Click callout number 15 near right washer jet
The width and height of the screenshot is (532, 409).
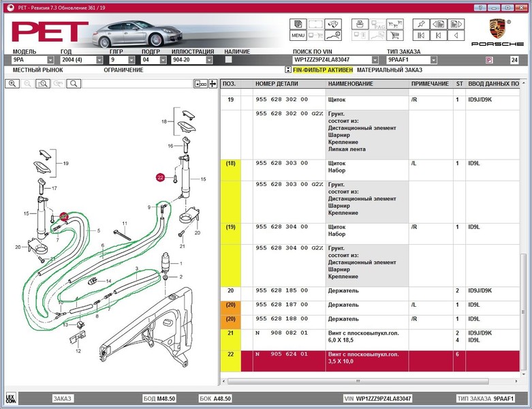click(203, 179)
